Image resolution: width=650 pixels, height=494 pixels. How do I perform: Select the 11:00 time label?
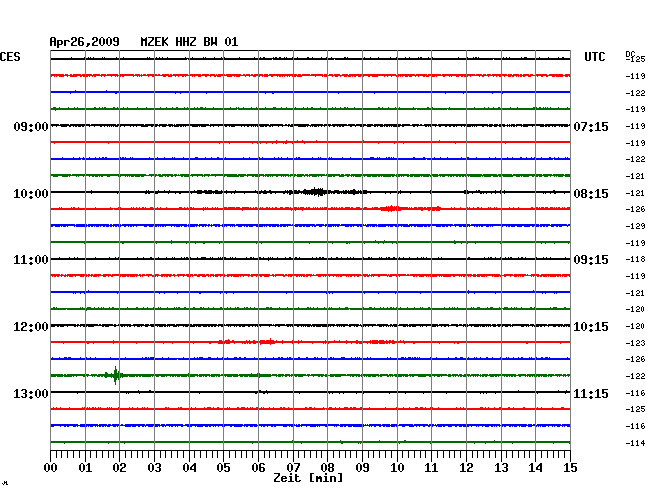pos(31,260)
